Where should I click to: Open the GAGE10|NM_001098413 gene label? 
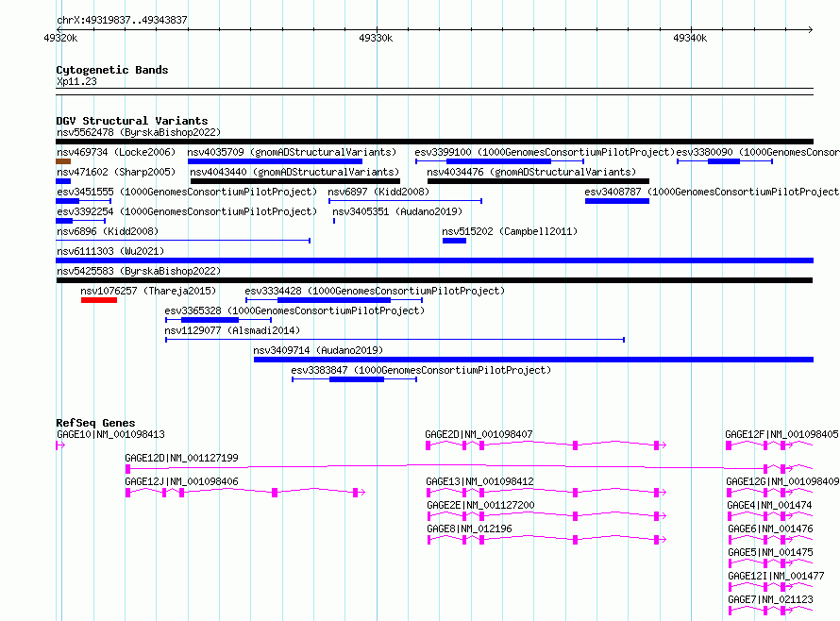110,434
